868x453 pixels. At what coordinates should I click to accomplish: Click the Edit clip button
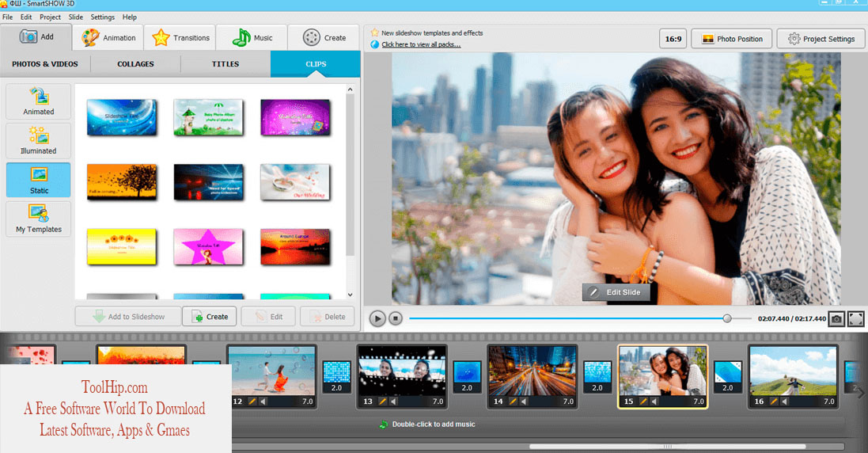pos(268,317)
